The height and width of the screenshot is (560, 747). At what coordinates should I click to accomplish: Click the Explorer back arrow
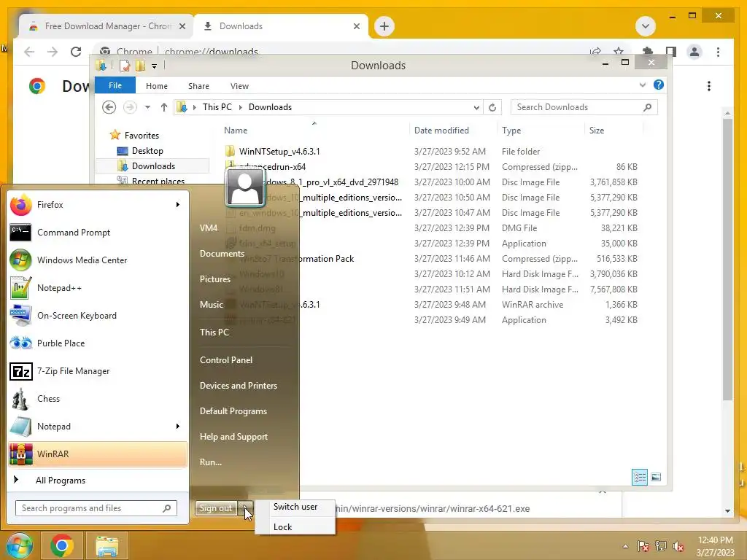click(x=109, y=107)
